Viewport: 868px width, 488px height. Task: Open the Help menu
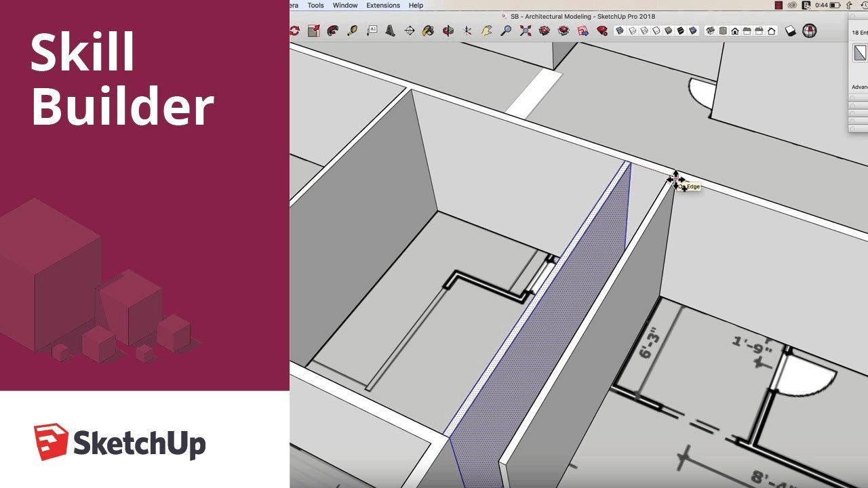click(x=416, y=5)
